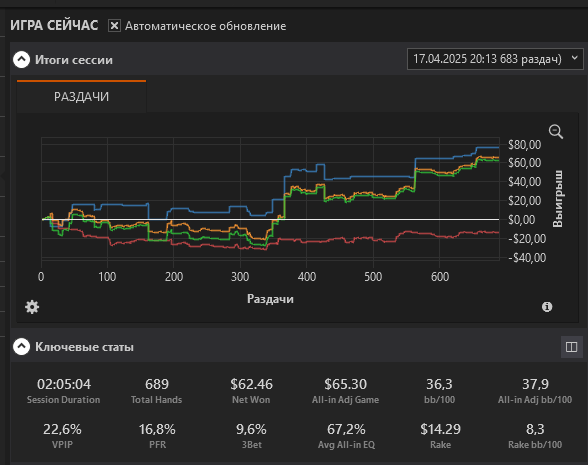Click the Выигрыш axis label
Image resolution: width=588 pixels, height=465 pixels.
[x=558, y=199]
